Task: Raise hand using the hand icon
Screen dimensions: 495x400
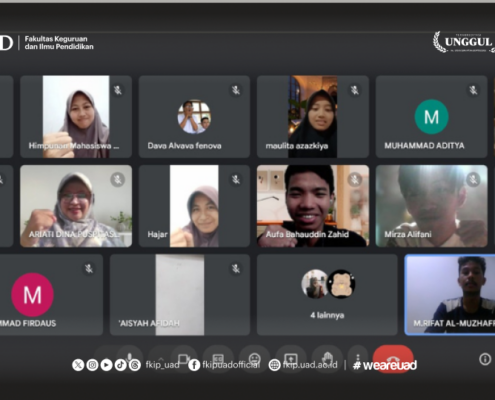Action: click(x=327, y=359)
